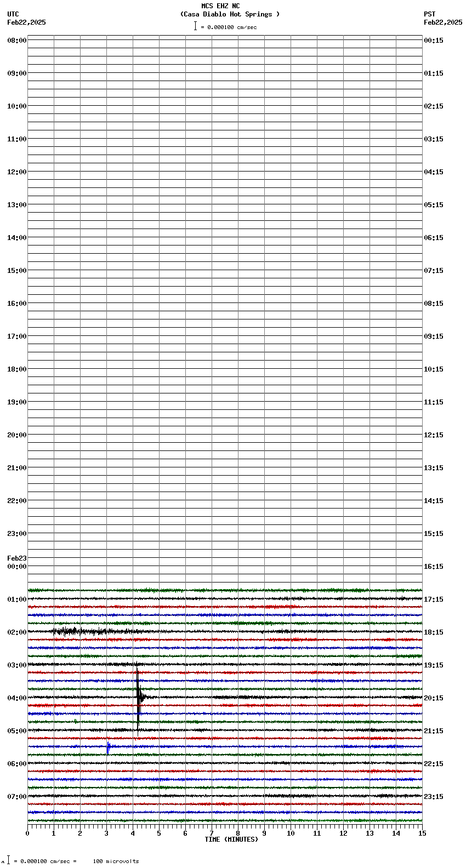
Task: Click the PST time label '22:15'
Action: pos(434,764)
